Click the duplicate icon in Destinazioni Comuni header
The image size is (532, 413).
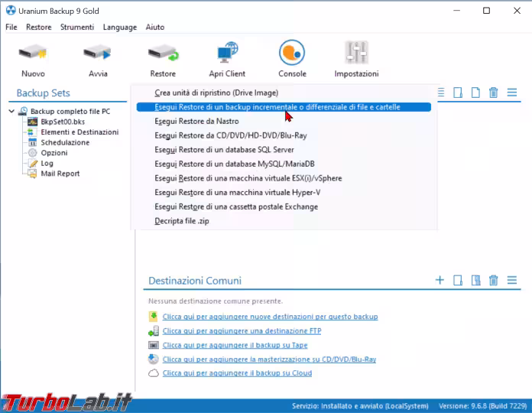pos(475,281)
